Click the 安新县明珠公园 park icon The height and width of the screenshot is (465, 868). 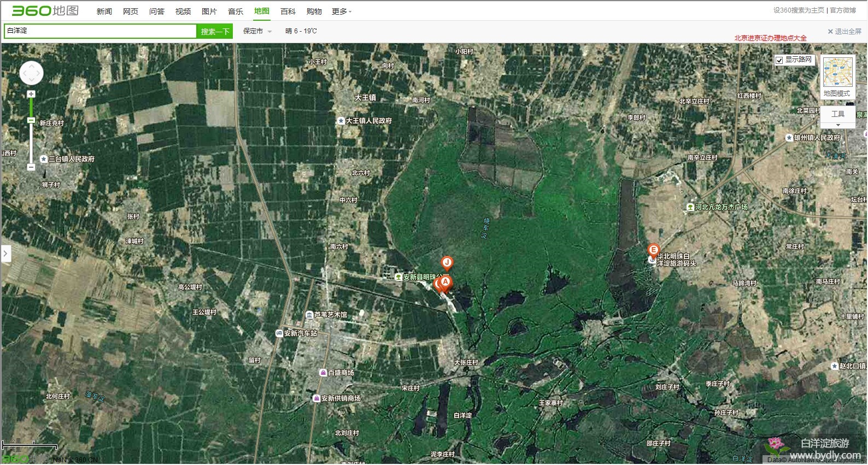click(x=398, y=277)
